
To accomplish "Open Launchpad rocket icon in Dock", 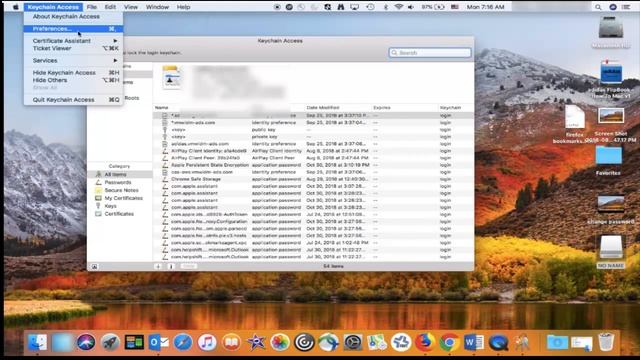I will (x=110, y=342).
